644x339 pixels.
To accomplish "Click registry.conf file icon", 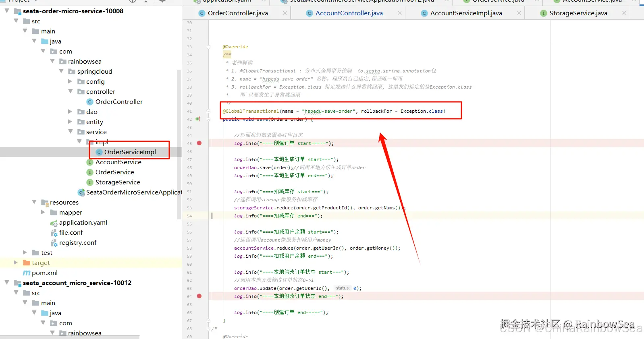I will (54, 243).
